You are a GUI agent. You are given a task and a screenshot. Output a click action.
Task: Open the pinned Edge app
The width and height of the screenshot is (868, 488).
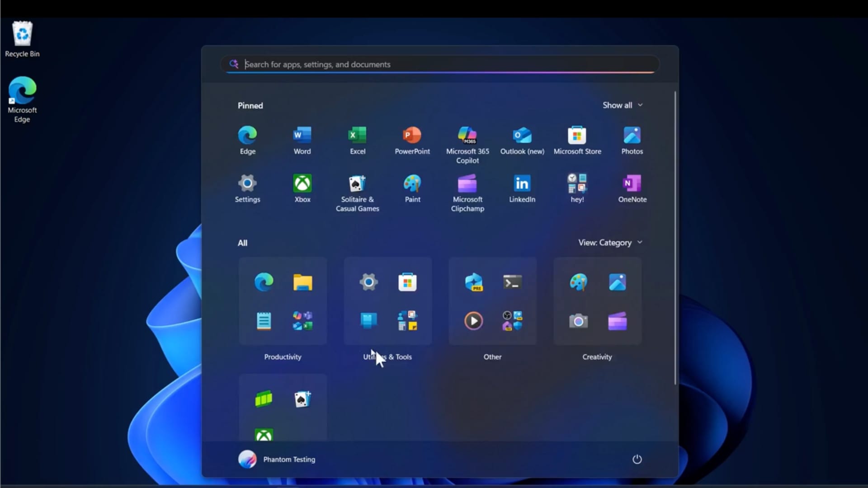(247, 141)
